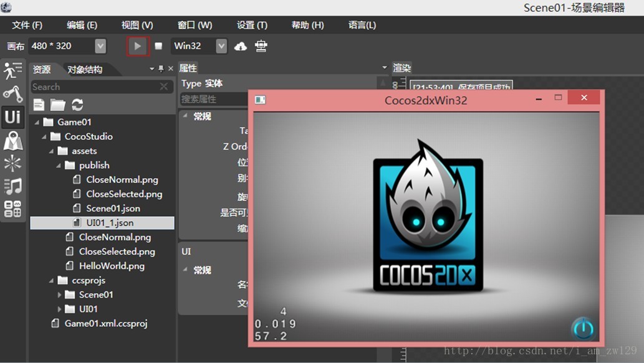Click the Play run button
The image size is (644, 363).
tap(138, 46)
